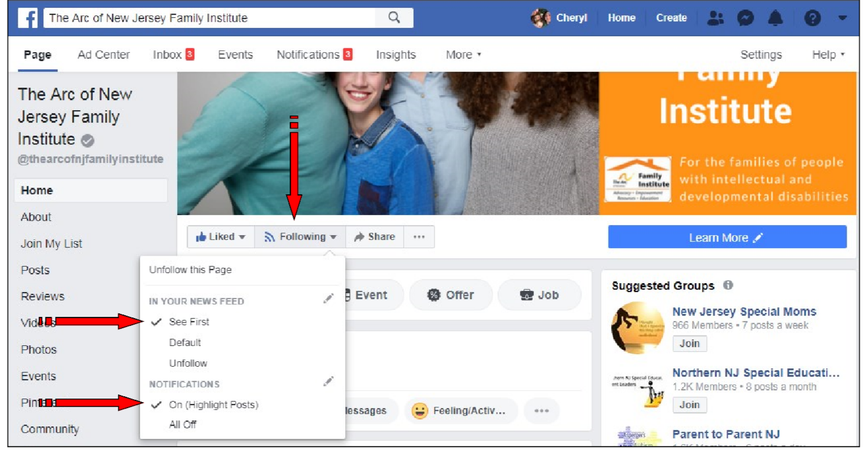The image size is (868, 456).
Task: Open Cheryl's profile picture
Action: coord(540,18)
